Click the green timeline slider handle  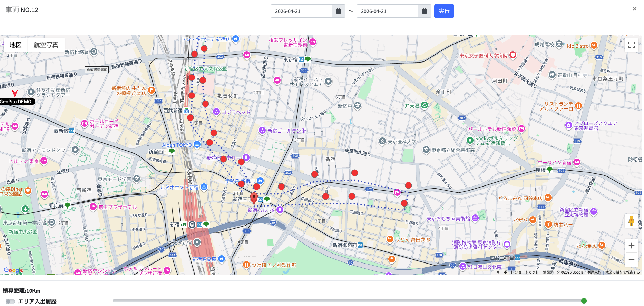[584, 301]
